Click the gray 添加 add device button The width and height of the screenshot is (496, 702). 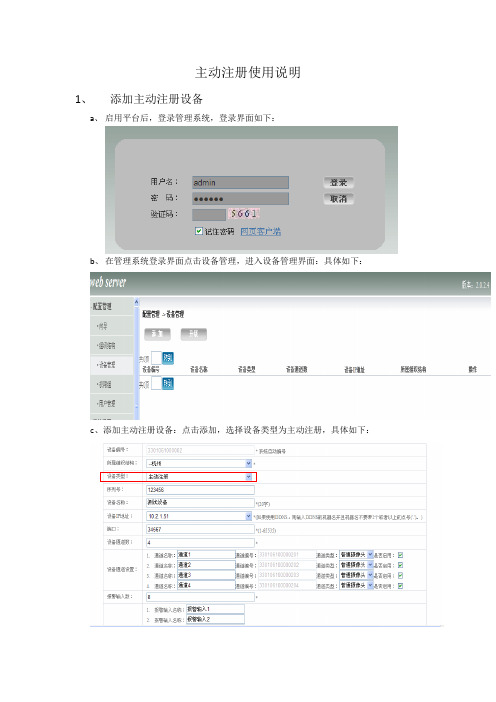[157, 334]
